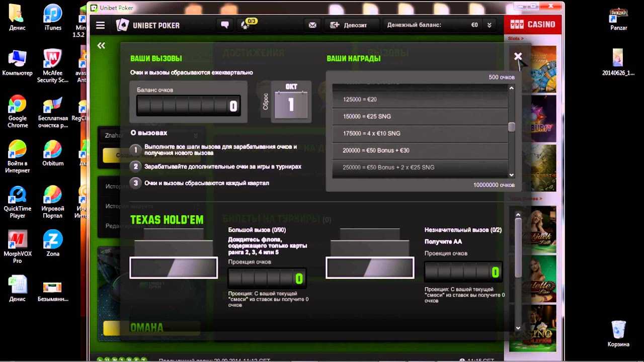
Task: Open the Orbitum desktop icon
Action: click(x=53, y=153)
